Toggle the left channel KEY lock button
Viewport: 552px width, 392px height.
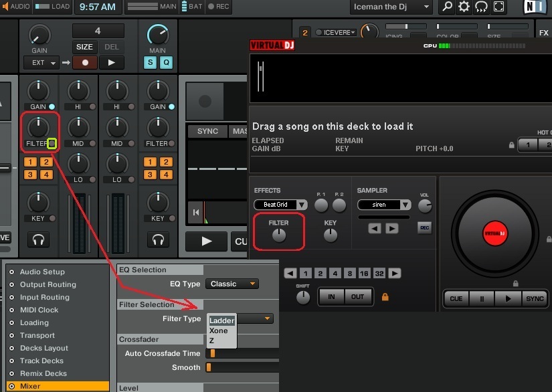coord(52,218)
